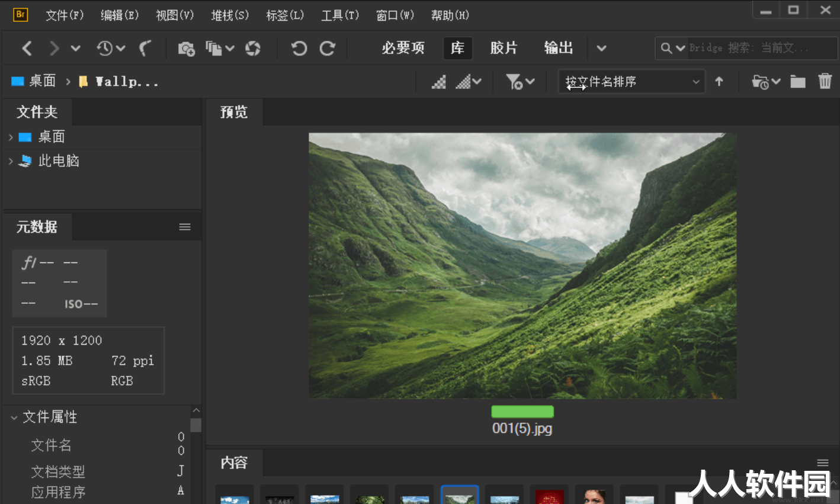The image size is (840, 504).
Task: Open the 堆栈(S) menu
Action: point(230,15)
